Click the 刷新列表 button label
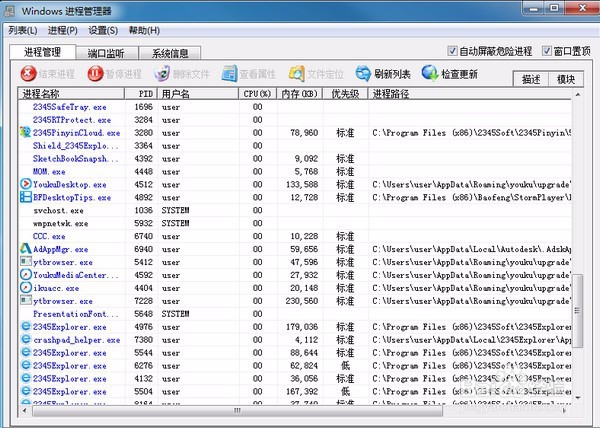This screenshot has height=428, width=600. pos(392,74)
